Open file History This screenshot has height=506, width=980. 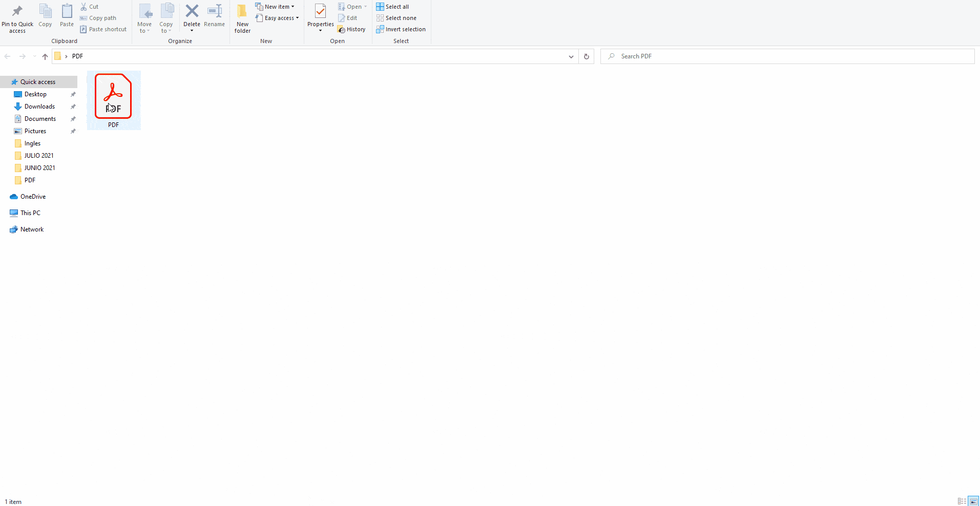351,29
